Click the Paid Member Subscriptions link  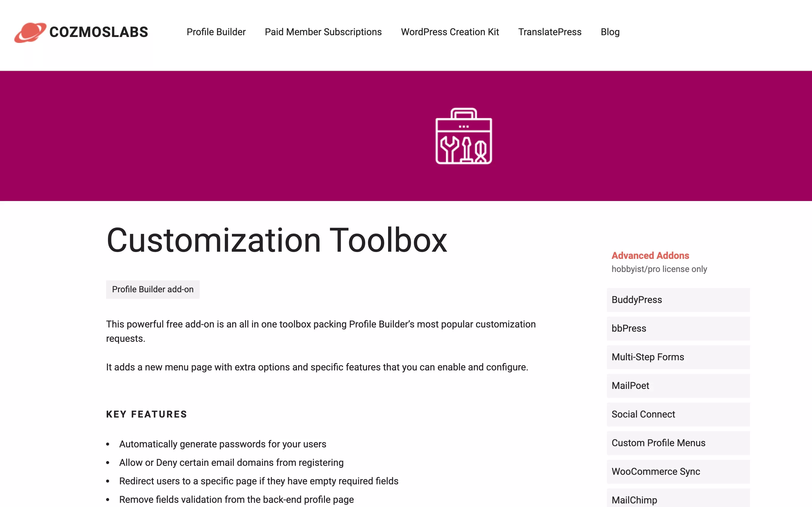(x=323, y=32)
